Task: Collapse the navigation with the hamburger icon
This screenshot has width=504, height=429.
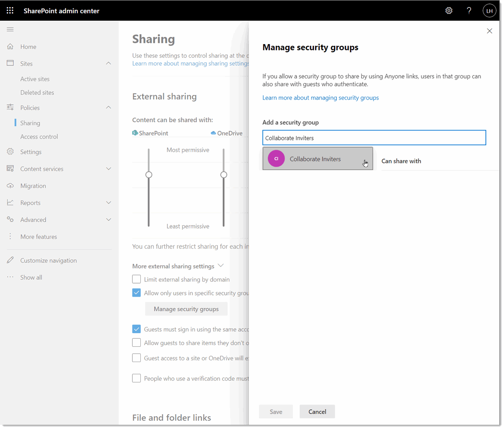Action: tap(10, 29)
